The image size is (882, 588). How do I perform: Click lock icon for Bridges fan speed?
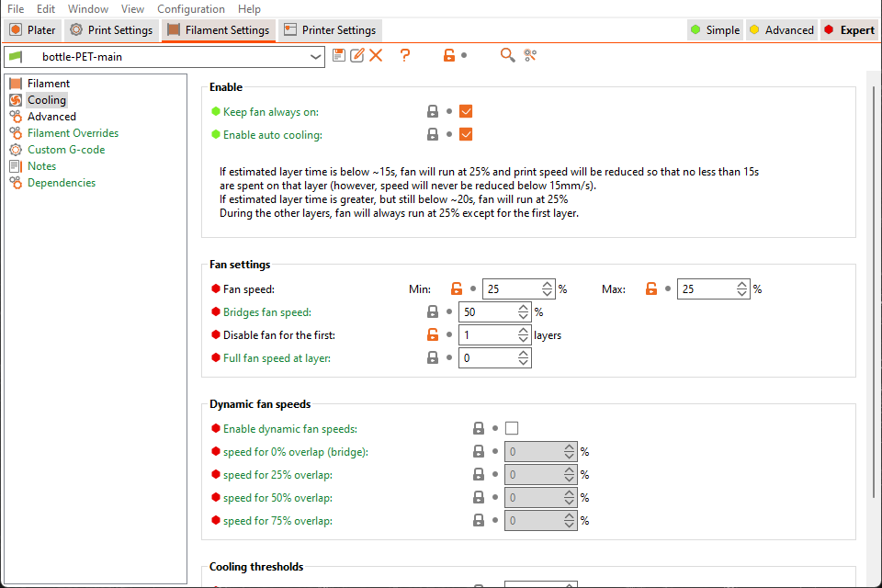[433, 311]
